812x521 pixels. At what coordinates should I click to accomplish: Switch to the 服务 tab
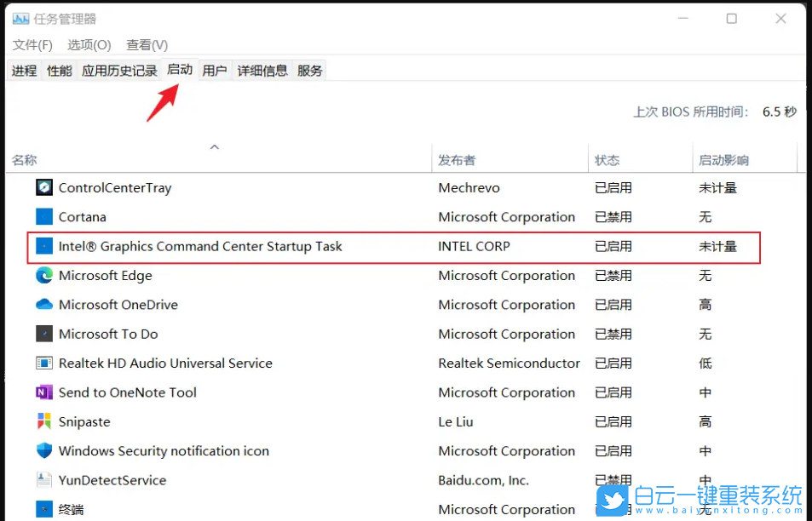pos(309,70)
